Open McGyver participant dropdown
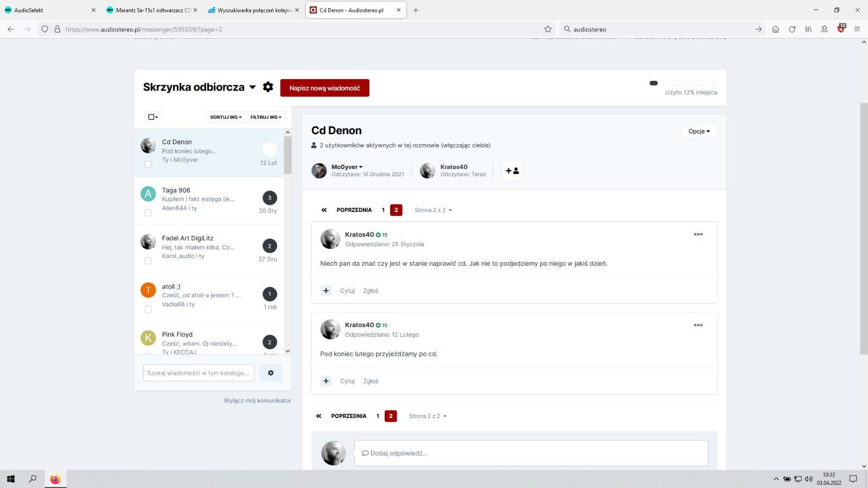Image resolution: width=868 pixels, height=488 pixels. [347, 167]
